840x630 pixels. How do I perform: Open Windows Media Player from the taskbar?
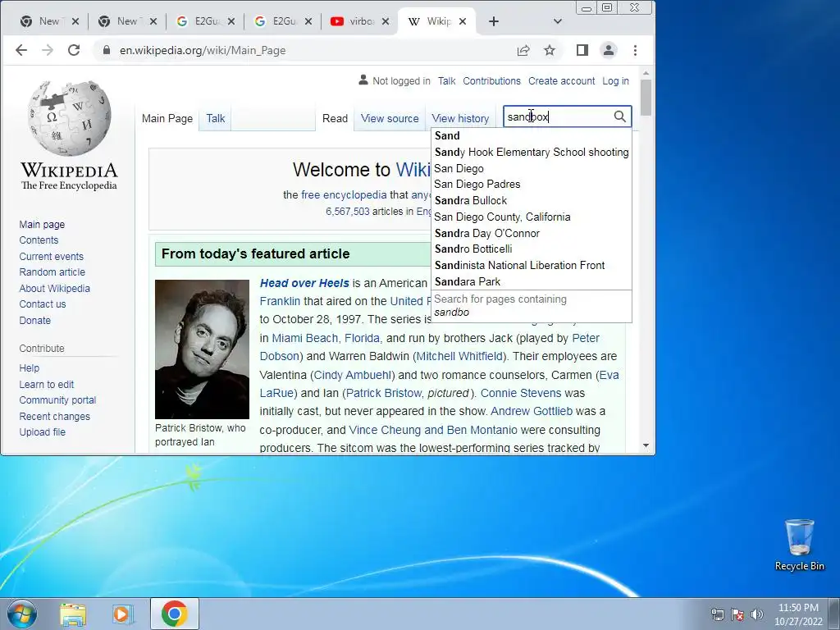(x=123, y=614)
